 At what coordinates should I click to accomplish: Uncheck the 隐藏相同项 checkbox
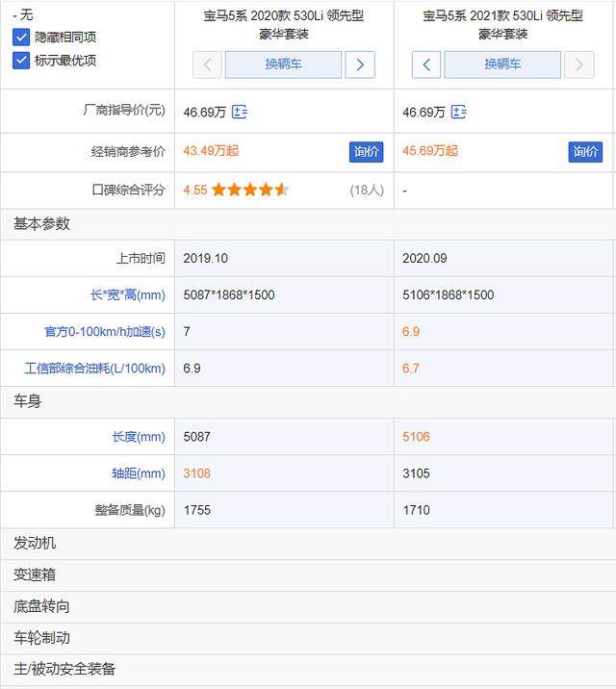pyautogui.click(x=21, y=38)
